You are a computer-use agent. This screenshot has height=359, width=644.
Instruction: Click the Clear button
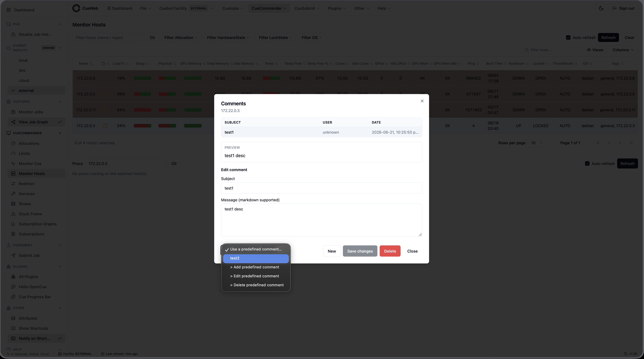point(629,37)
